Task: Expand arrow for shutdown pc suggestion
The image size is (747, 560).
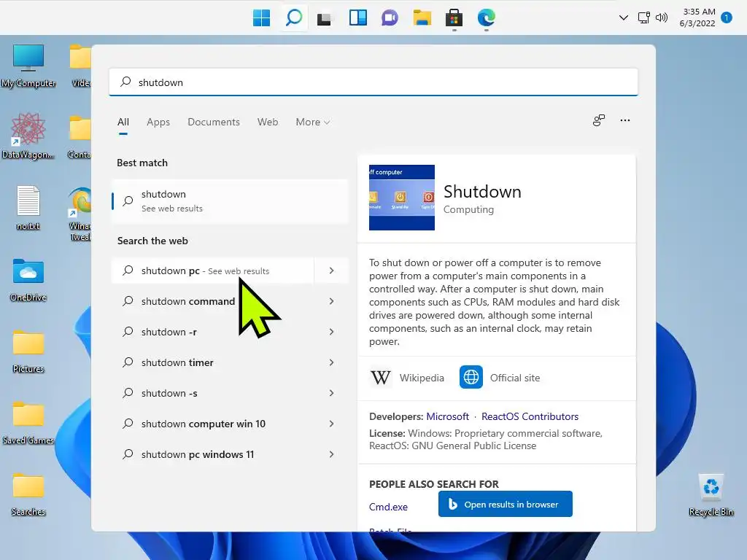Action: tap(332, 271)
